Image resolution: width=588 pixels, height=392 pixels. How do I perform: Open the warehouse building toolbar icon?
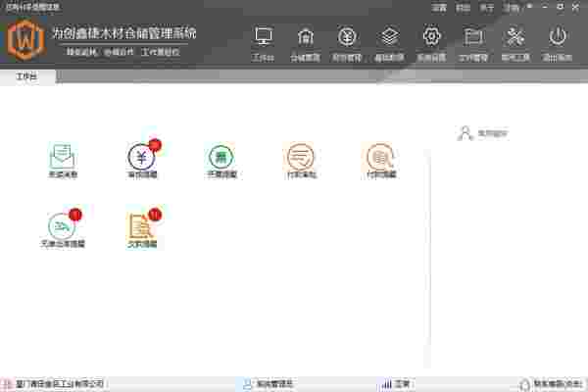pyautogui.click(x=305, y=37)
